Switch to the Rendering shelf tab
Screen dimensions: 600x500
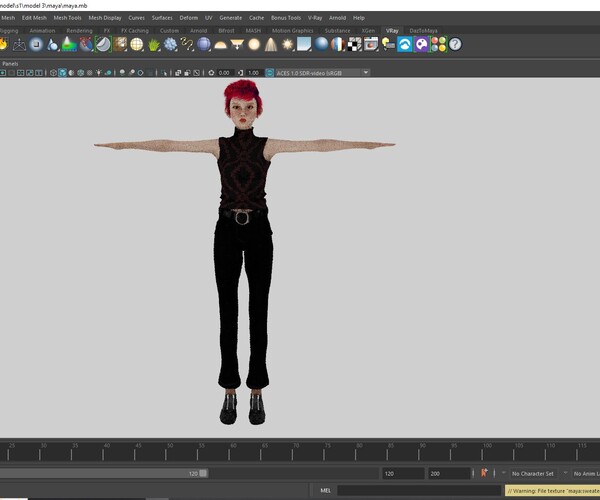point(80,31)
